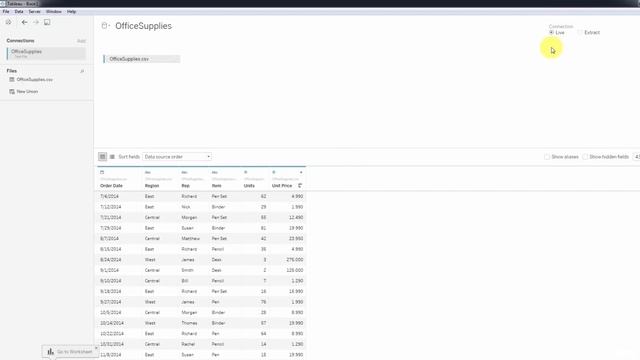Click the OfficeSupplies.csv table pill on canvas
This screenshot has width=640, height=360.
pyautogui.click(x=142, y=59)
